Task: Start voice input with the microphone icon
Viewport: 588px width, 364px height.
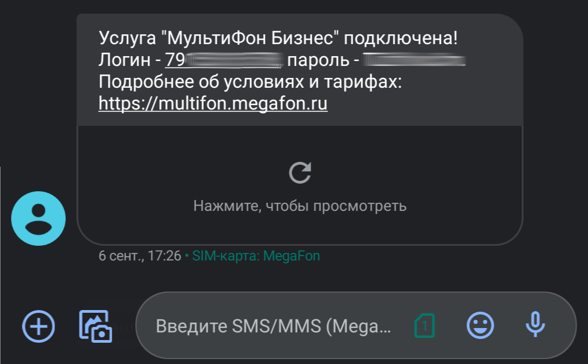Action: [535, 325]
